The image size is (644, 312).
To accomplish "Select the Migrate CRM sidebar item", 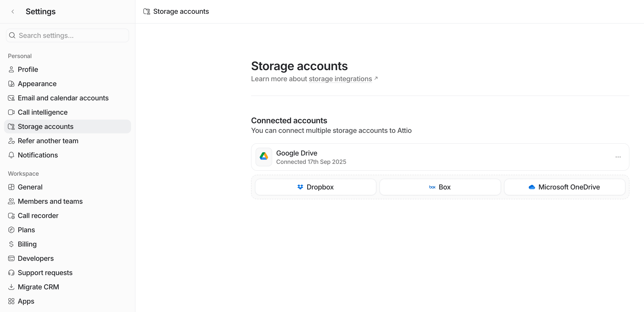I will (38, 287).
